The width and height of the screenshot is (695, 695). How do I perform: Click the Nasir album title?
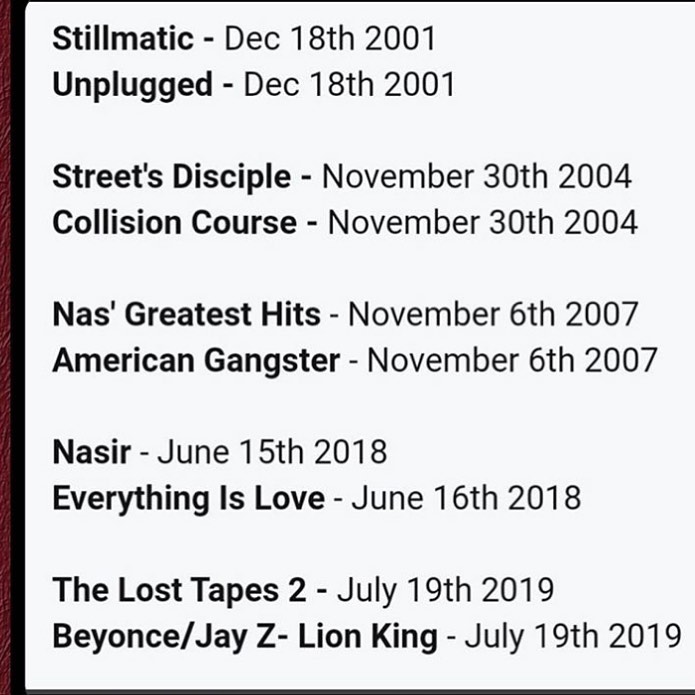[x=91, y=452]
